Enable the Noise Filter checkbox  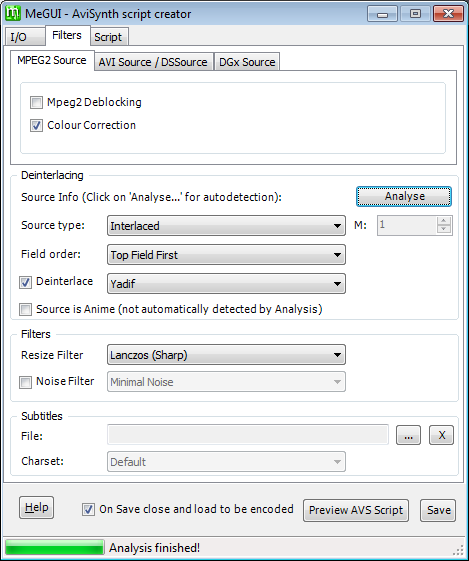[x=25, y=382]
